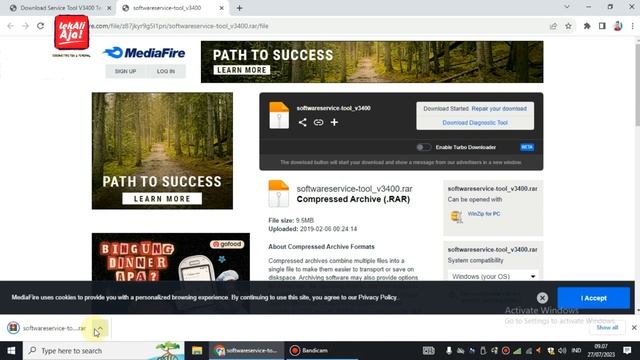
Task: Close the softwareservice-tool_v3400 tab
Action: tap(222, 8)
